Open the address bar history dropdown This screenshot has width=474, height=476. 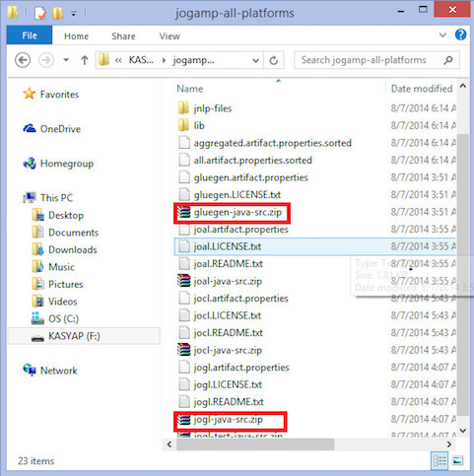255,60
